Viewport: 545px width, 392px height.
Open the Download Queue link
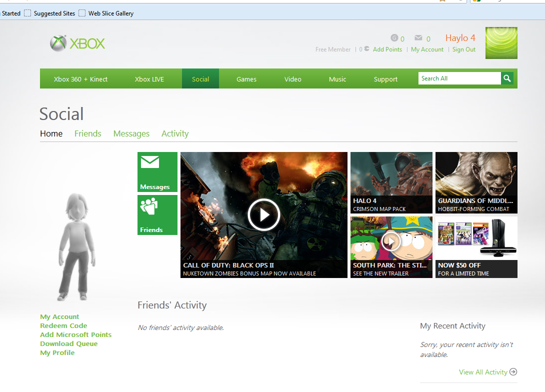point(69,343)
